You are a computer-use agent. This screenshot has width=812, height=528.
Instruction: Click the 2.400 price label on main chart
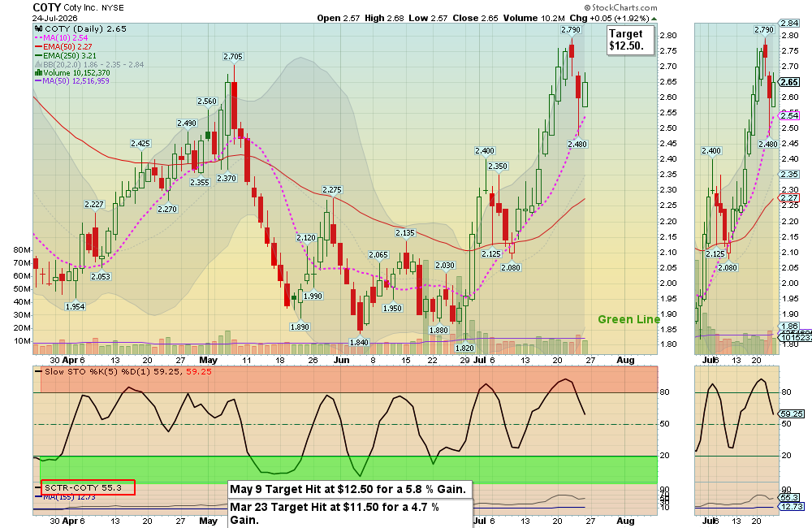pos(485,151)
